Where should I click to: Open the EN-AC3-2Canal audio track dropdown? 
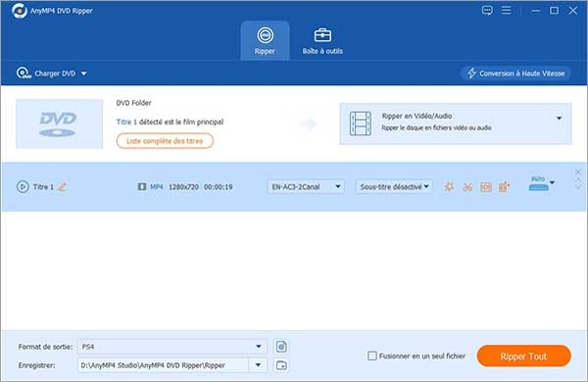(306, 186)
